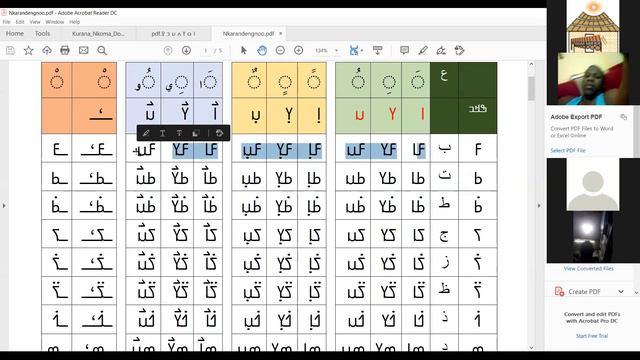Switch to the middle pdf document tab
Image resolution: width=640 pixels, height=360 pixels.
click(173, 34)
